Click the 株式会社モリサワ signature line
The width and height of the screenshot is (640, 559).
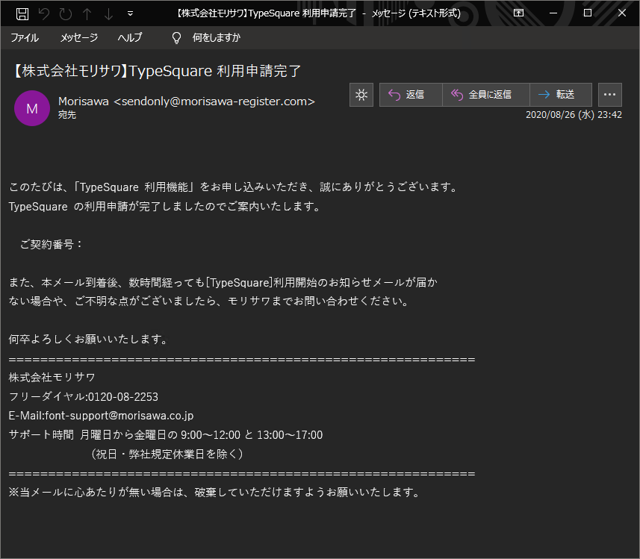pyautogui.click(x=52, y=377)
